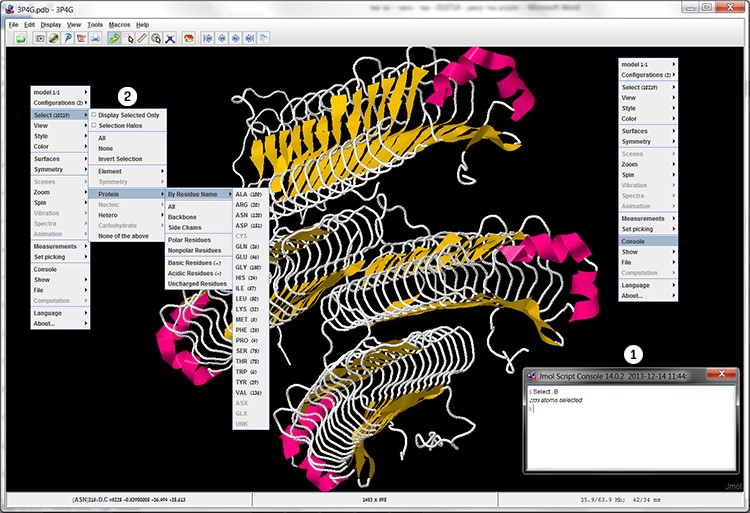Open the Macros menu
The height and width of the screenshot is (513, 750).
click(x=119, y=24)
